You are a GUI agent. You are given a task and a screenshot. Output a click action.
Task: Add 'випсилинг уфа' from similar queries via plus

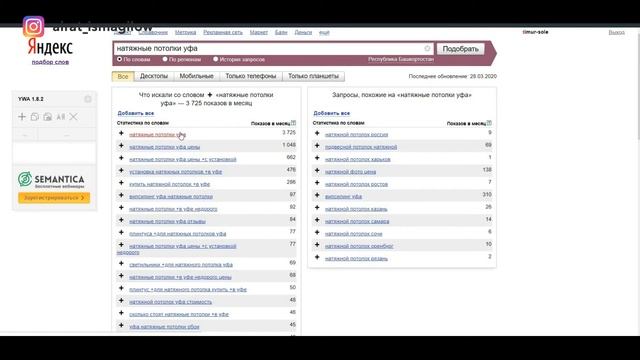(x=317, y=195)
